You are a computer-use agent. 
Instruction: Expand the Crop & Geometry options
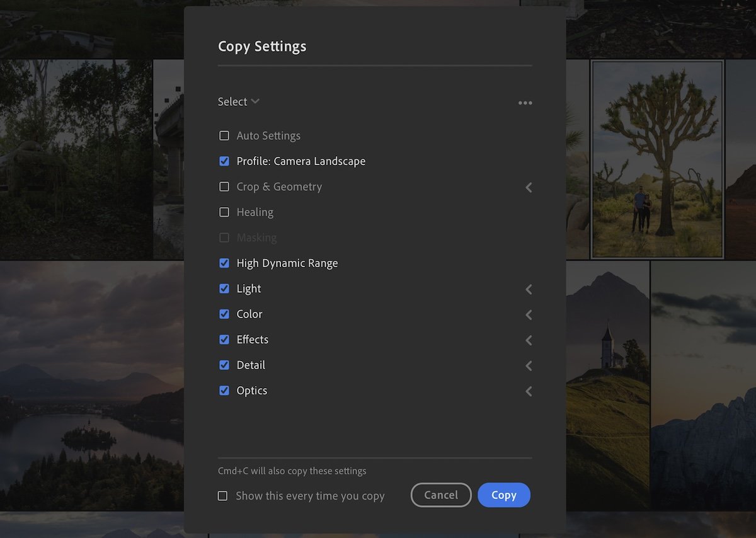(528, 187)
